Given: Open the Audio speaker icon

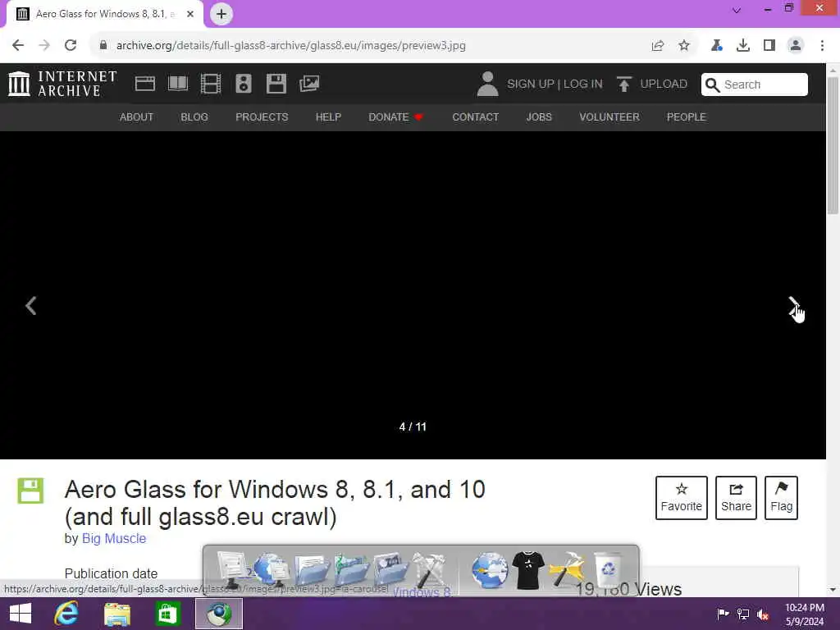Looking at the screenshot, I should click(243, 84).
